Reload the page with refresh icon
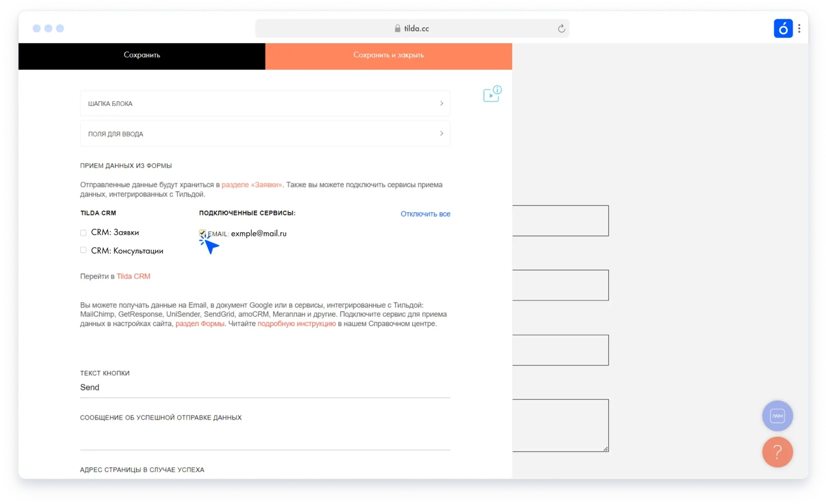This screenshot has width=826, height=504. pos(561,28)
